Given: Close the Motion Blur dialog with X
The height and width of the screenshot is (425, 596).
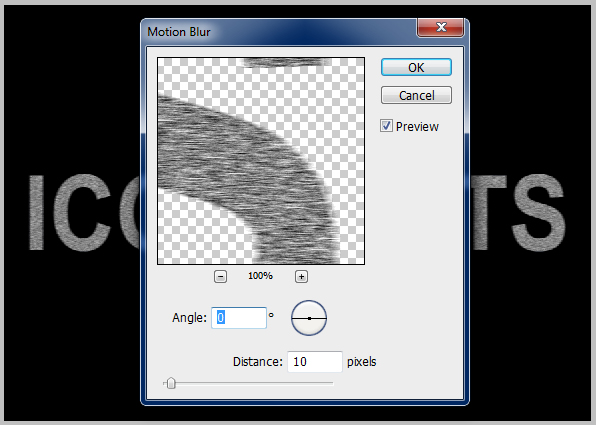Looking at the screenshot, I should [441, 27].
